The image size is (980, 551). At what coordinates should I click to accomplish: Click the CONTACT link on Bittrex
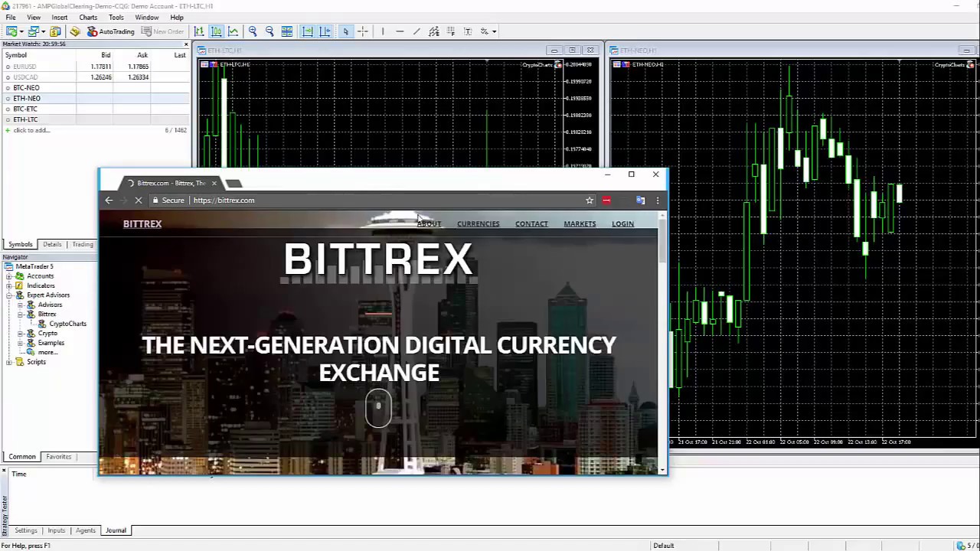click(x=531, y=224)
